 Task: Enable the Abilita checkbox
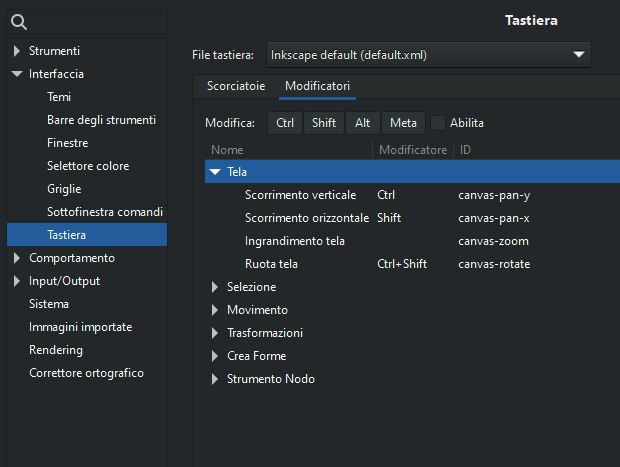tap(437, 123)
